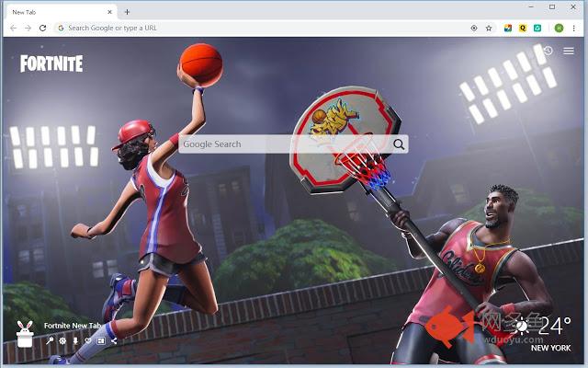Image resolution: width=588 pixels, height=368 pixels.
Task: Click the location target icon in address bar
Action: pyautogui.click(x=474, y=29)
